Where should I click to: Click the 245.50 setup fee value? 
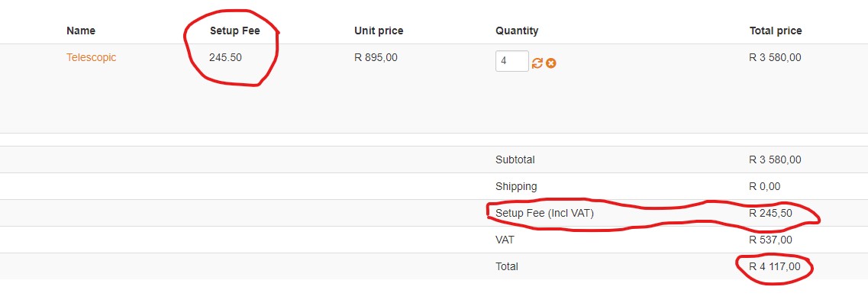[225, 57]
